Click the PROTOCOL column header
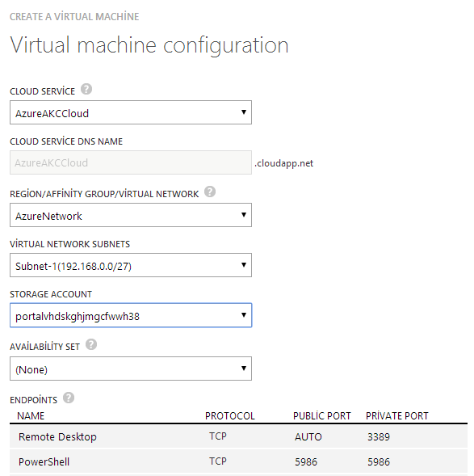Image resolution: width=474 pixels, height=476 pixels. (x=230, y=416)
